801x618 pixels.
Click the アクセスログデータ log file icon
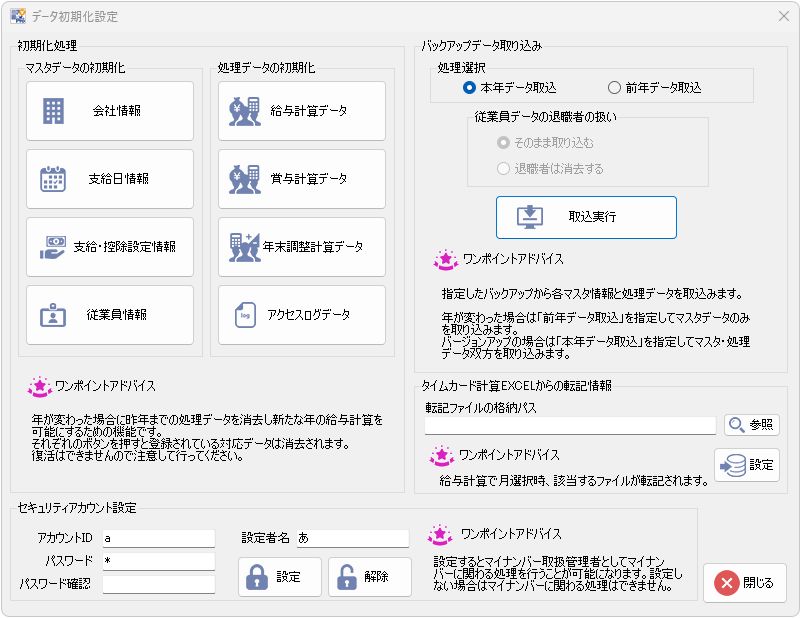pyautogui.click(x=244, y=315)
